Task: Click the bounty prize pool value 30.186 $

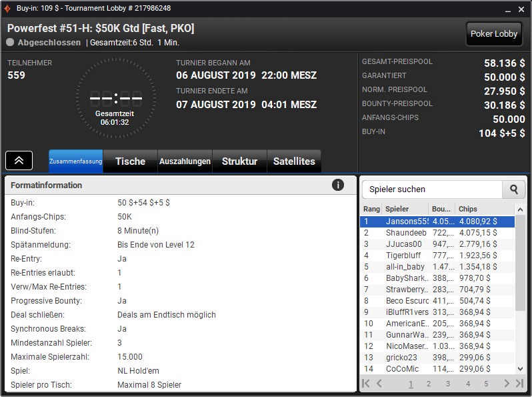Action: (x=504, y=105)
